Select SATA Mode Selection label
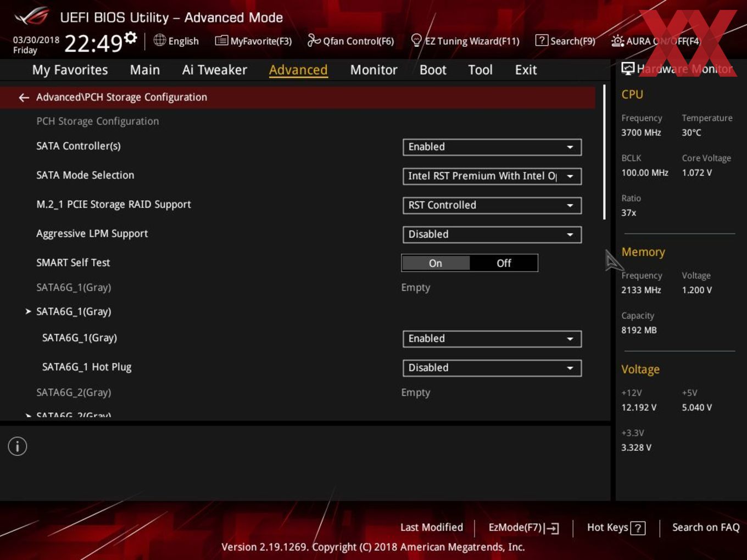Screen dimensions: 747x560 coord(85,175)
